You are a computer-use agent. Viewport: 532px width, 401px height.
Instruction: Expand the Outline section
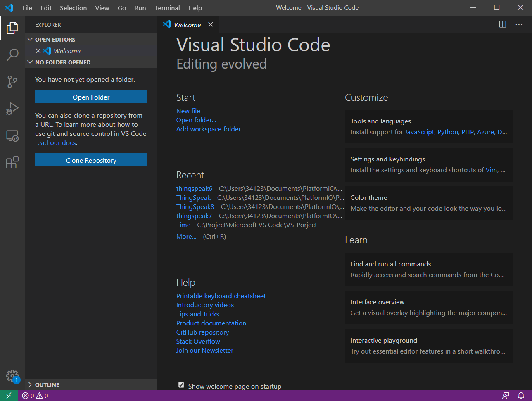coord(30,385)
